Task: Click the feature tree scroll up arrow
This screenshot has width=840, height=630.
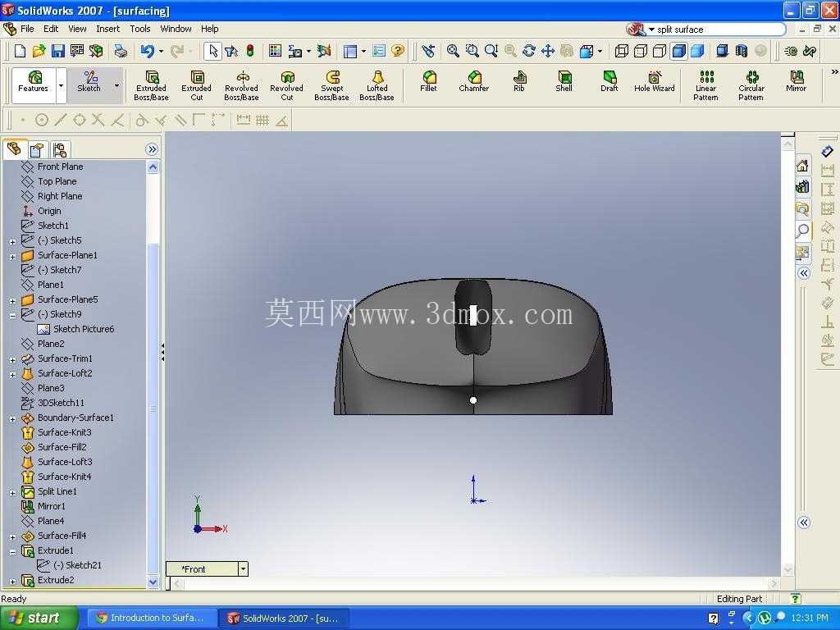Action: coord(153,167)
